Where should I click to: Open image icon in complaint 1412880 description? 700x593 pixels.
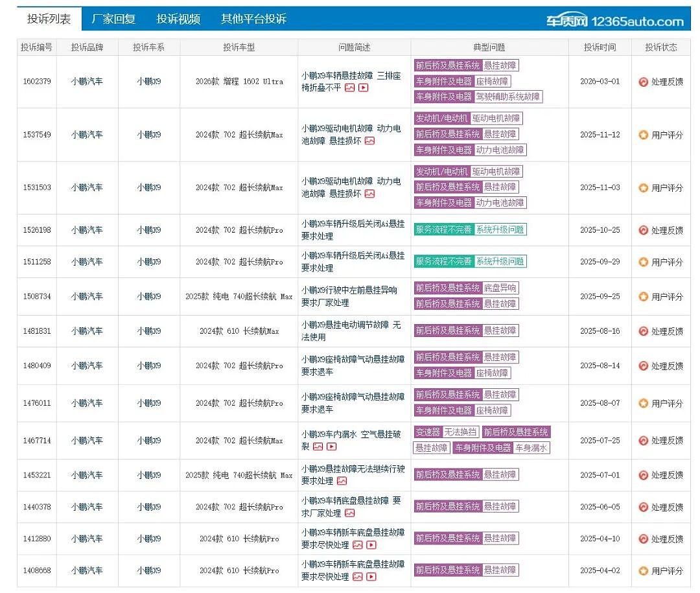pos(358,545)
